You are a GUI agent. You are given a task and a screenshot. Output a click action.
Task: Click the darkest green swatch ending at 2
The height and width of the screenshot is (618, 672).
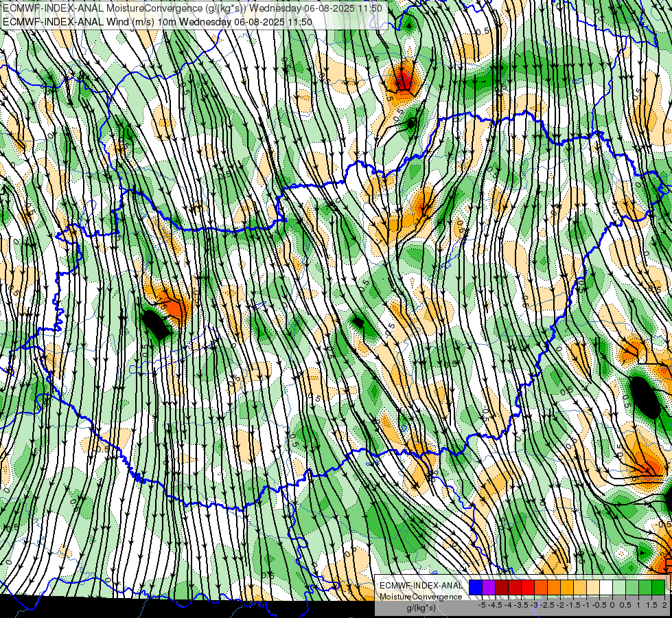tap(658, 587)
